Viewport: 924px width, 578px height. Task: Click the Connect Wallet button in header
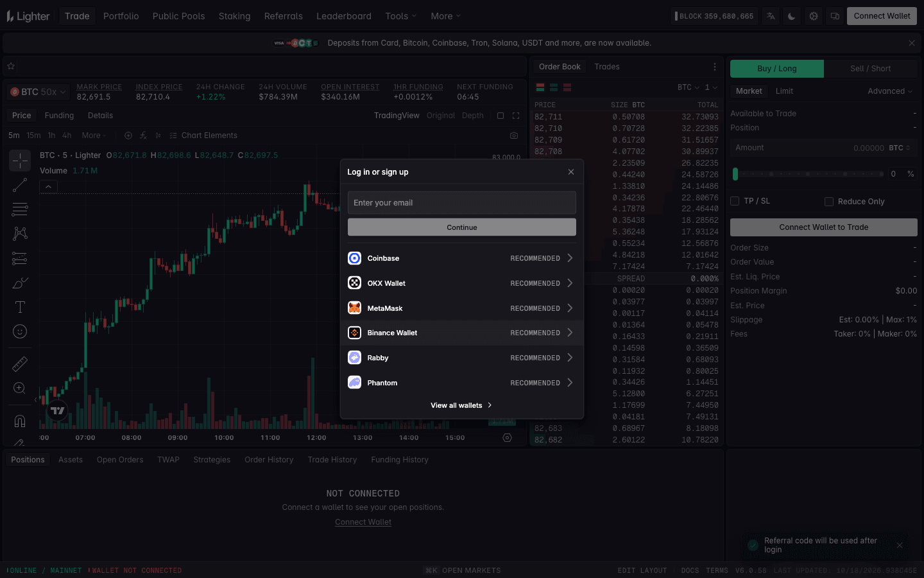882,16
